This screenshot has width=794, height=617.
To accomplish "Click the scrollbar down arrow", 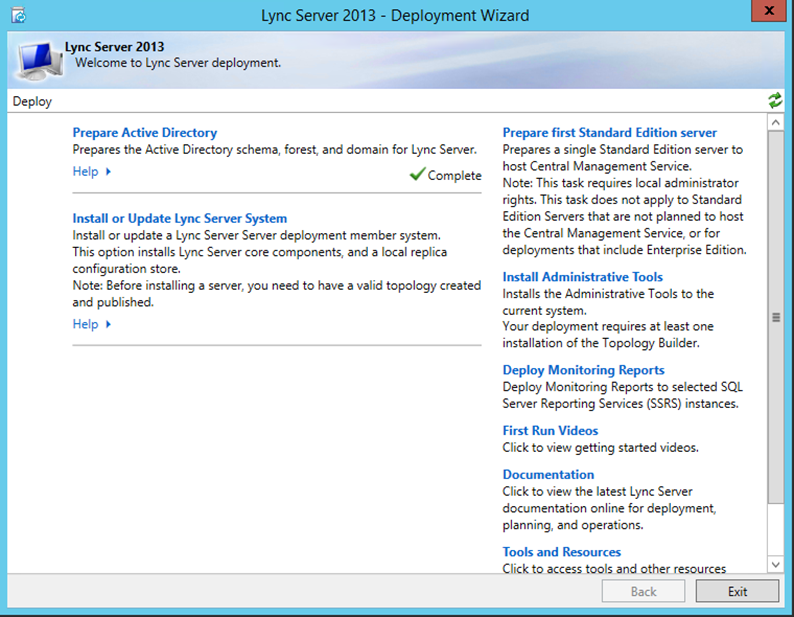I will [775, 564].
